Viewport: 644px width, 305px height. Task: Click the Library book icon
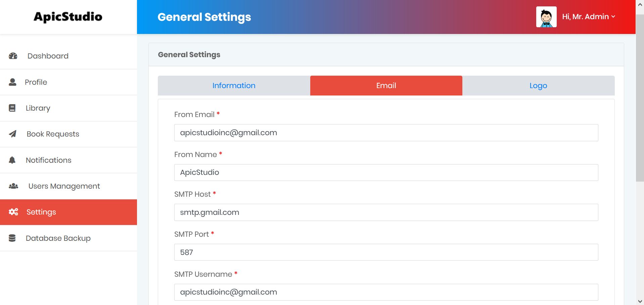tap(12, 108)
